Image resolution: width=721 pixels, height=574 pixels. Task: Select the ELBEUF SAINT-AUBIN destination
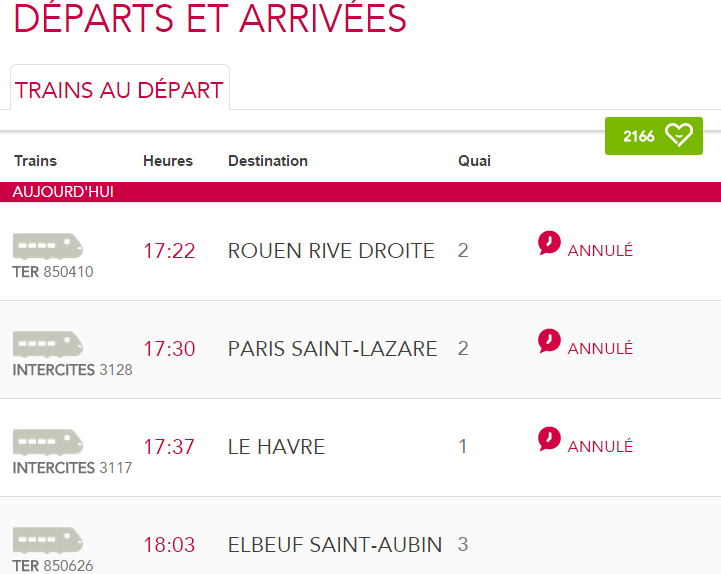(x=335, y=545)
